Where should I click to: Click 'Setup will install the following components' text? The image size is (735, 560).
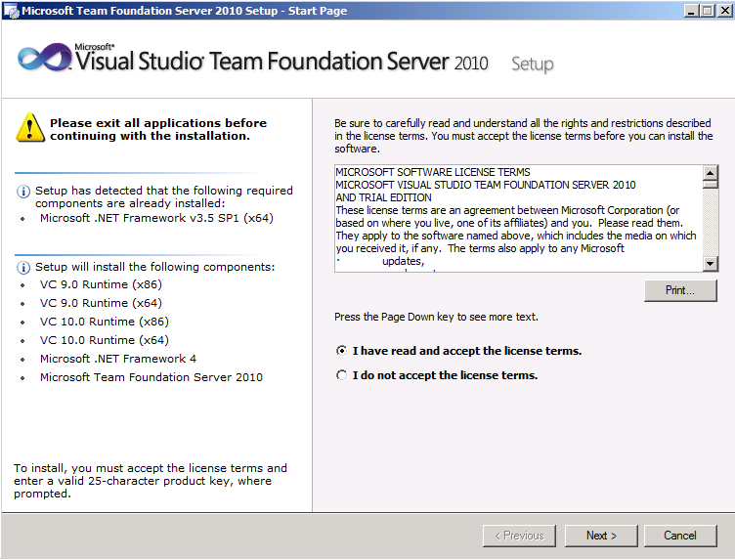(154, 267)
